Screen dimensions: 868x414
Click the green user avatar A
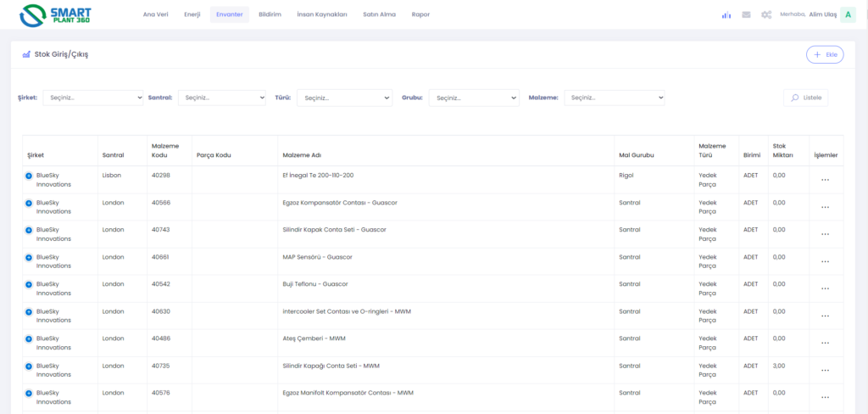click(848, 14)
